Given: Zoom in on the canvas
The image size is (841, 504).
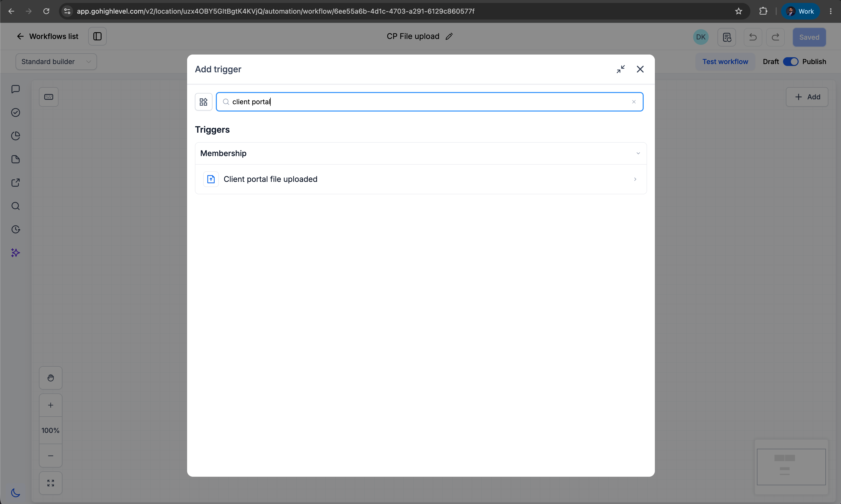Looking at the screenshot, I should click(51, 405).
